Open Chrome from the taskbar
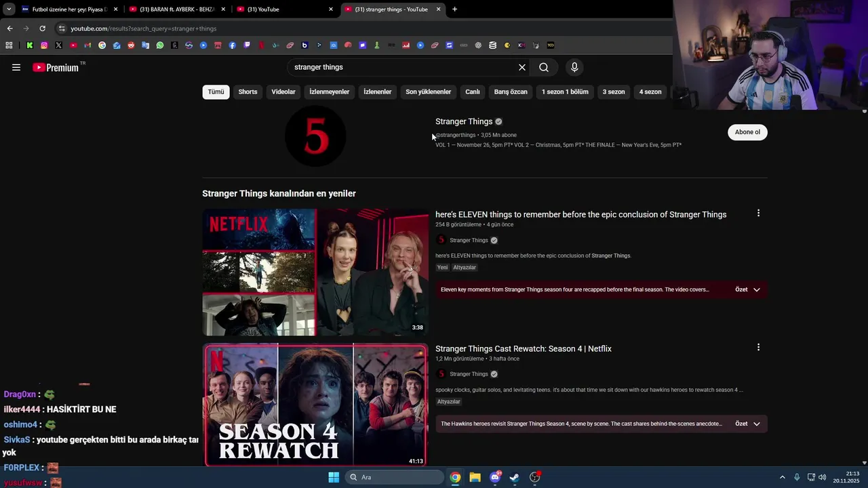The image size is (868, 488). (455, 477)
